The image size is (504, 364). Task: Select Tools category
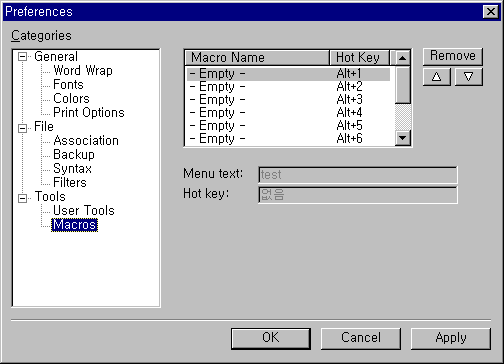(x=50, y=196)
